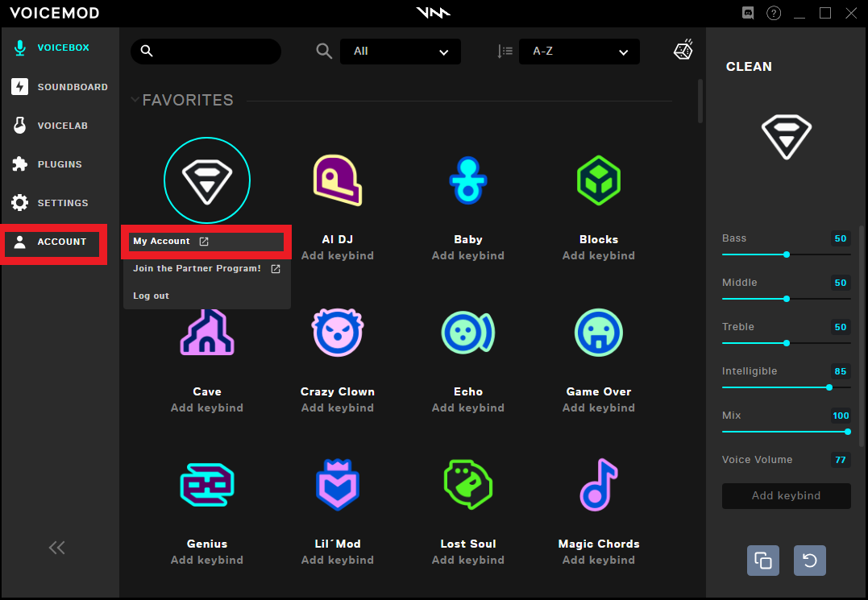Open the A-Z sort dropdown

click(579, 52)
